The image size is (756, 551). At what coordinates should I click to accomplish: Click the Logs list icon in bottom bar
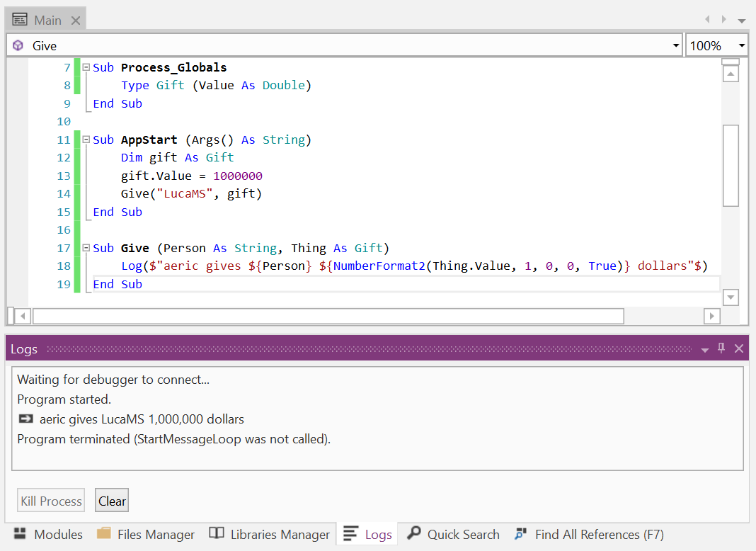tap(350, 534)
